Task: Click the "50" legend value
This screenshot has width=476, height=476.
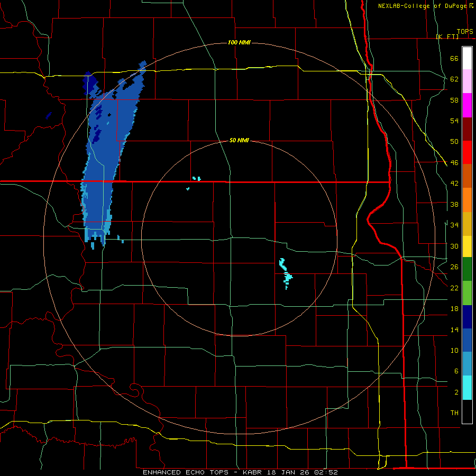Action: (454, 142)
